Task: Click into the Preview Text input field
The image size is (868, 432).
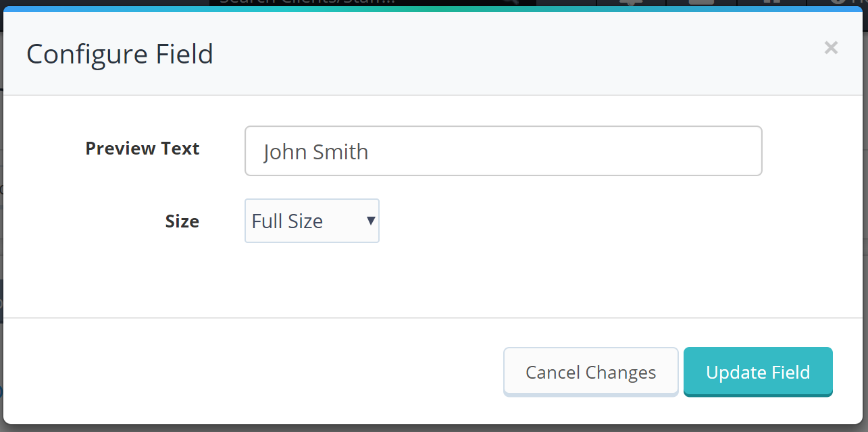Action: point(503,151)
